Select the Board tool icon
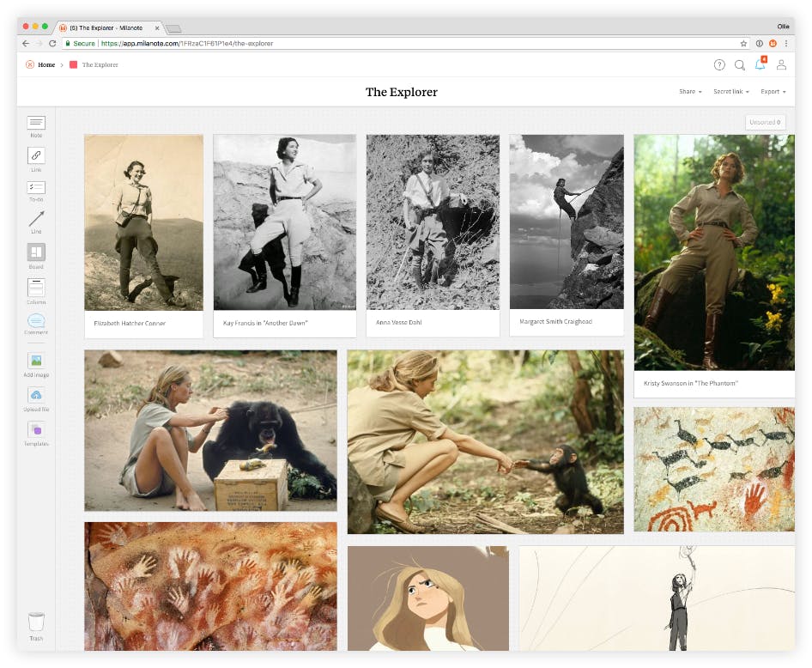Viewport: 812px width, 668px height. [36, 252]
